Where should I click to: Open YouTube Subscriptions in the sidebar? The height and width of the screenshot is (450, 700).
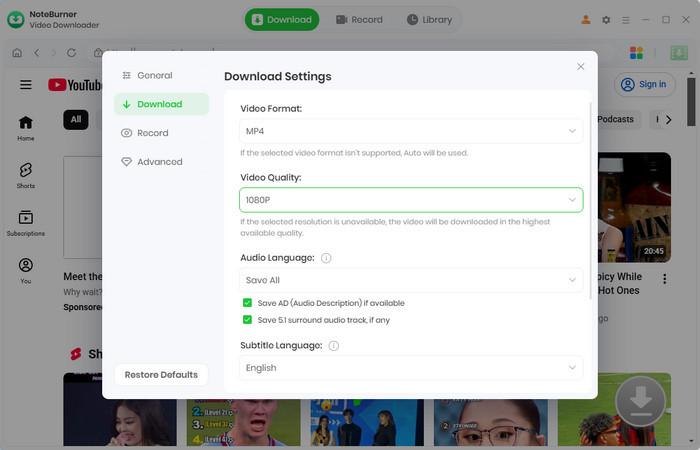(x=26, y=224)
